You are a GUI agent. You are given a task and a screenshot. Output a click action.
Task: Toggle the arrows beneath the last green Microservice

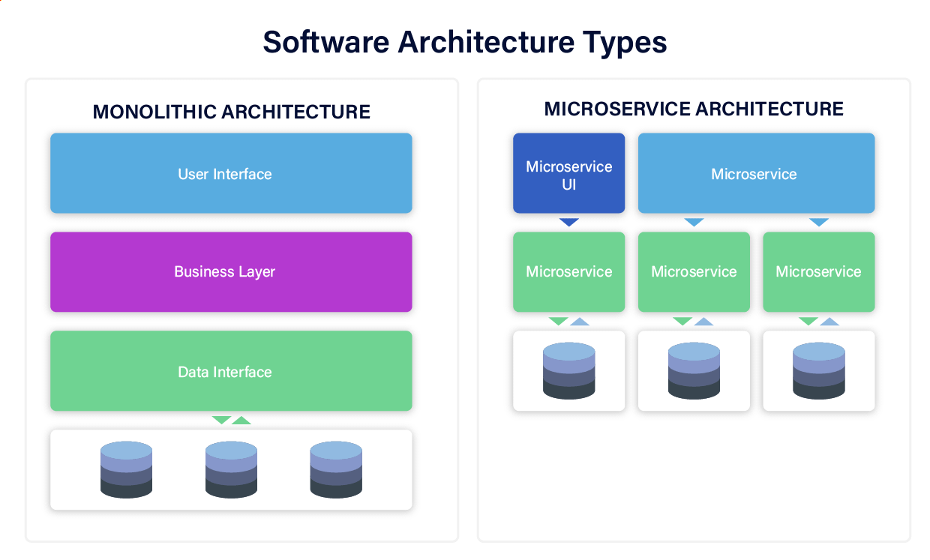coord(818,321)
